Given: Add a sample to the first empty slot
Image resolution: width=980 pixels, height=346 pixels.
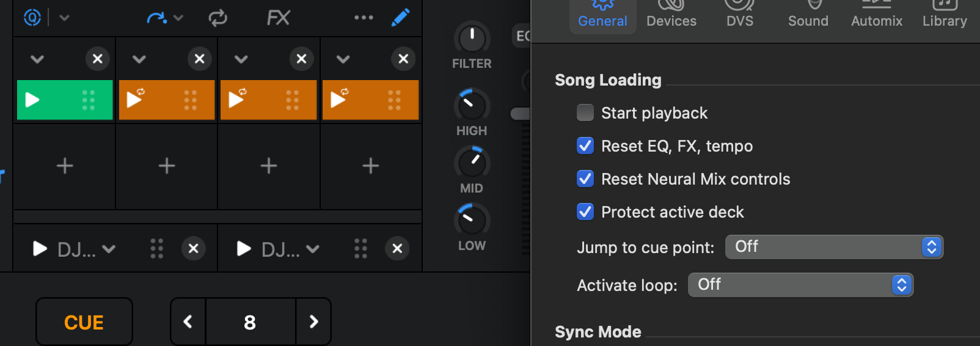Looking at the screenshot, I should point(65,166).
